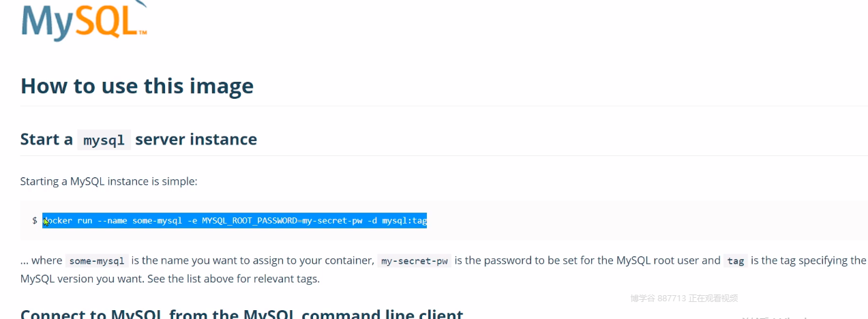
Task: Click the inline "some-mysql" code in the paragraph
Action: pos(97,261)
